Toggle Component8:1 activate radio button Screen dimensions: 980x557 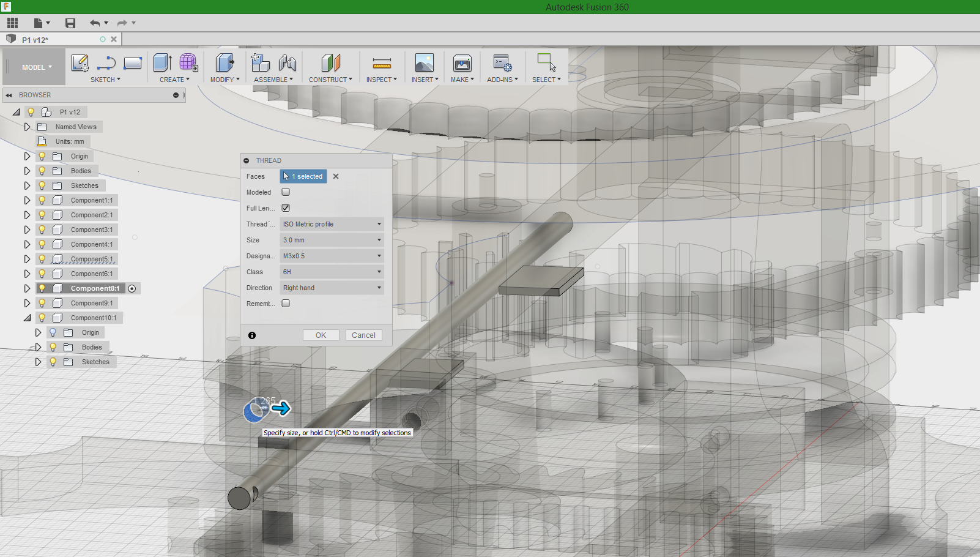pos(132,288)
